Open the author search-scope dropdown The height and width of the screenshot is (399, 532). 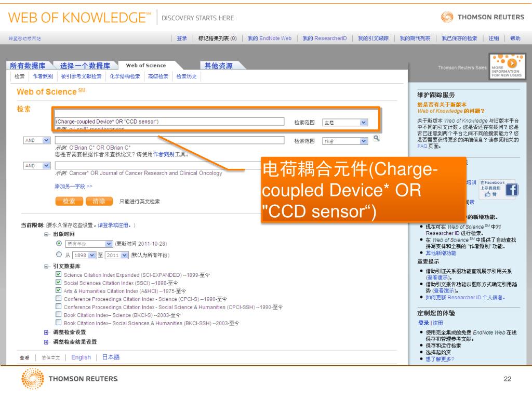tap(345, 141)
